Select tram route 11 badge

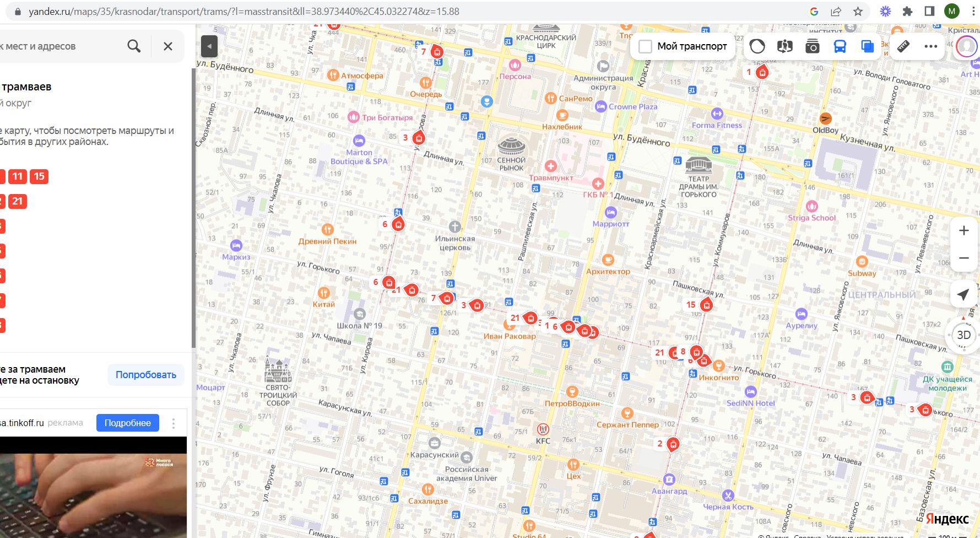pos(18,176)
